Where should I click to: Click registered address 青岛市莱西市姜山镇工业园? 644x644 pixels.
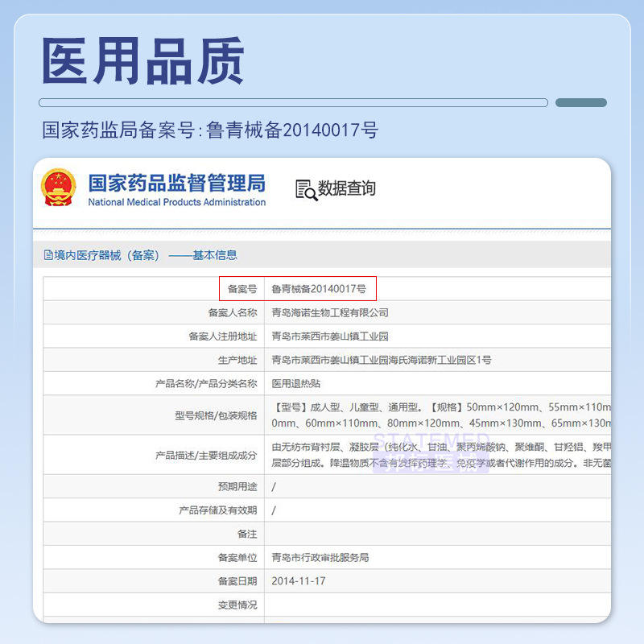pos(330,336)
